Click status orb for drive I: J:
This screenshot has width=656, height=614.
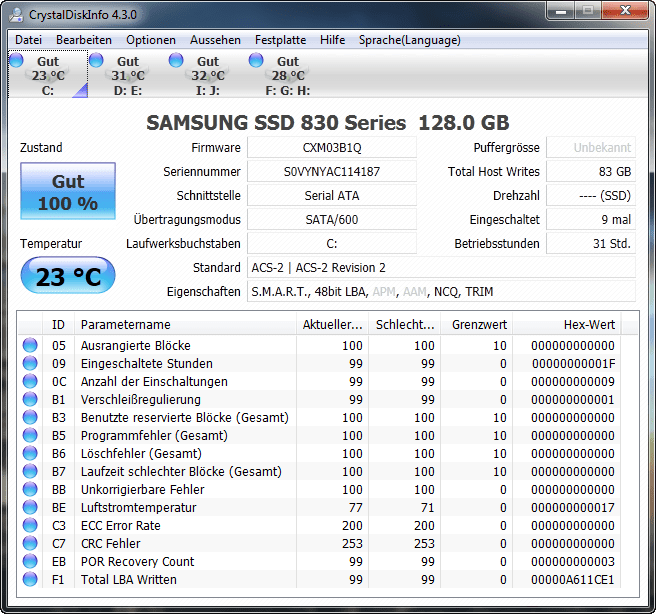176,60
